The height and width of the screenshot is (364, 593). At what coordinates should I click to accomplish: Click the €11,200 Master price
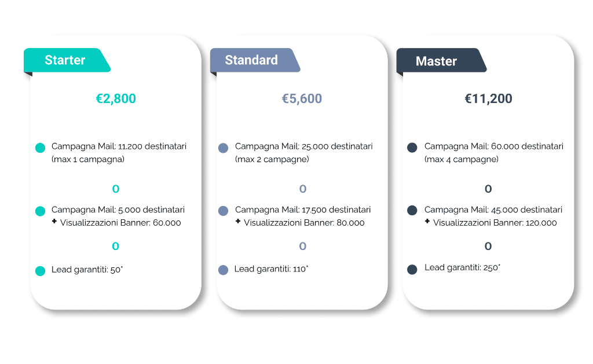488,99
